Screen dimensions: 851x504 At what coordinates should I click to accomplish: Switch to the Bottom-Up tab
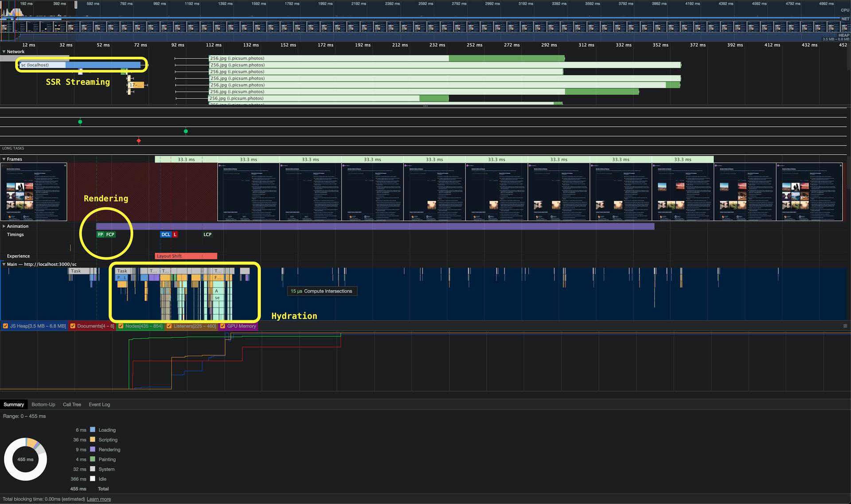click(43, 404)
